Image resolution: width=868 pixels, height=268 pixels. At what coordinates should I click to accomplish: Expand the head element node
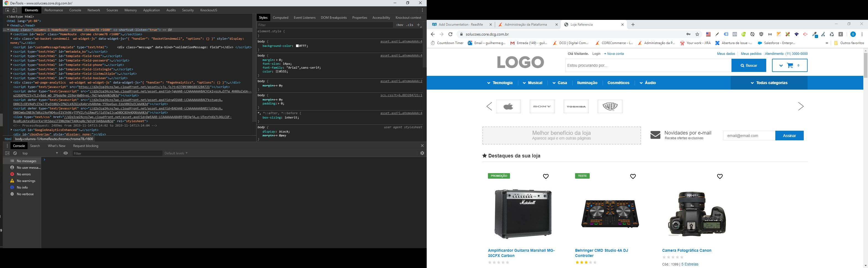click(8, 25)
